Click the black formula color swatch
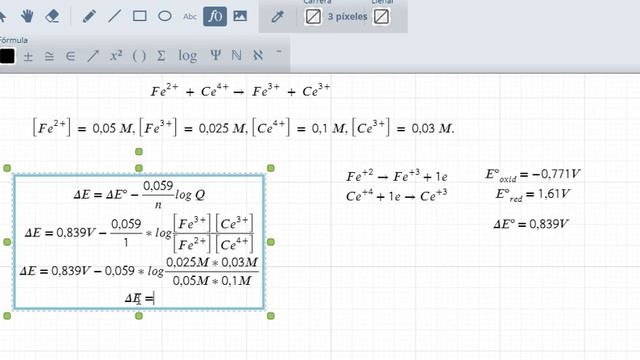Viewport: 640px width, 360px height. [7, 56]
